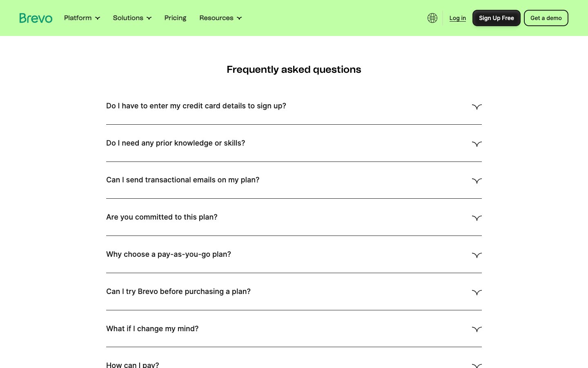Expand committed to plan question chevron
This screenshot has height=368, width=588.
click(477, 218)
